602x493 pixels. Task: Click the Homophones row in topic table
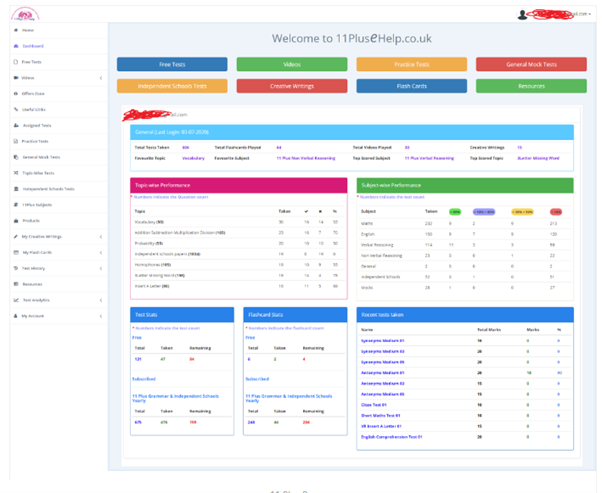pyautogui.click(x=237, y=265)
